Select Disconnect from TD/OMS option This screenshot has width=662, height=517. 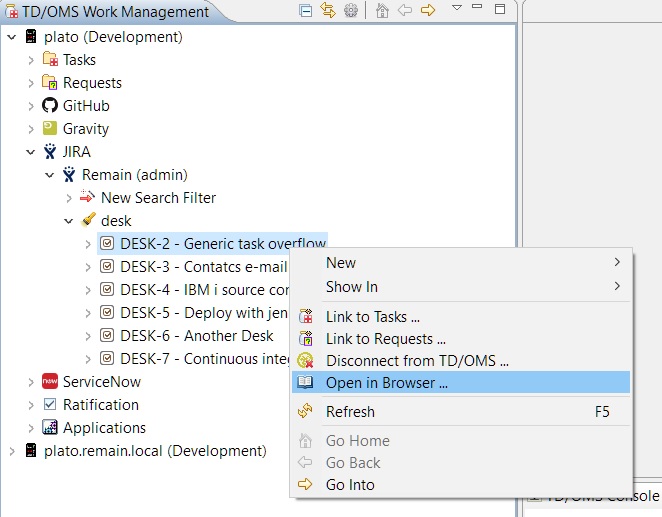[x=417, y=361]
